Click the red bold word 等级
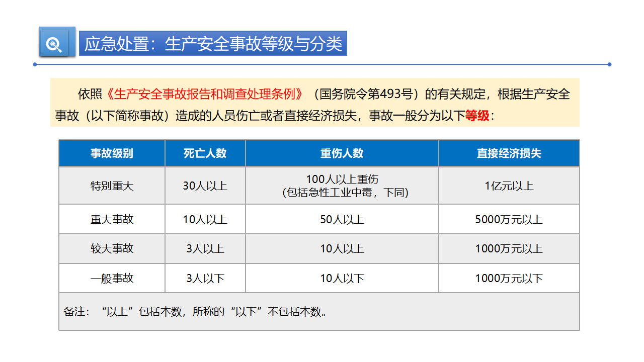Screen dimensions: 644x362 click(x=477, y=116)
